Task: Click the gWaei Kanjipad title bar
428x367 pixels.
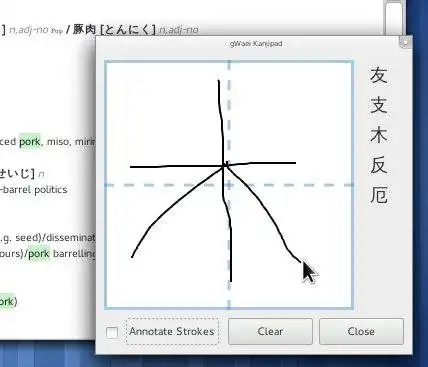Action: tap(256, 44)
